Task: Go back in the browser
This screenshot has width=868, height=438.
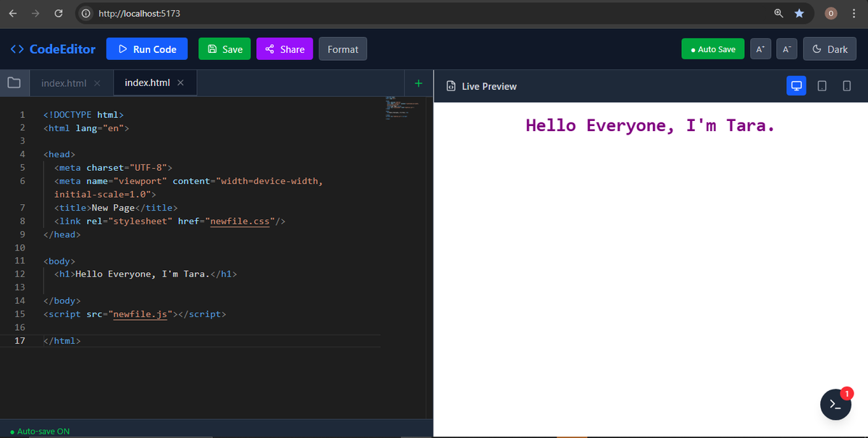Action: (13, 13)
